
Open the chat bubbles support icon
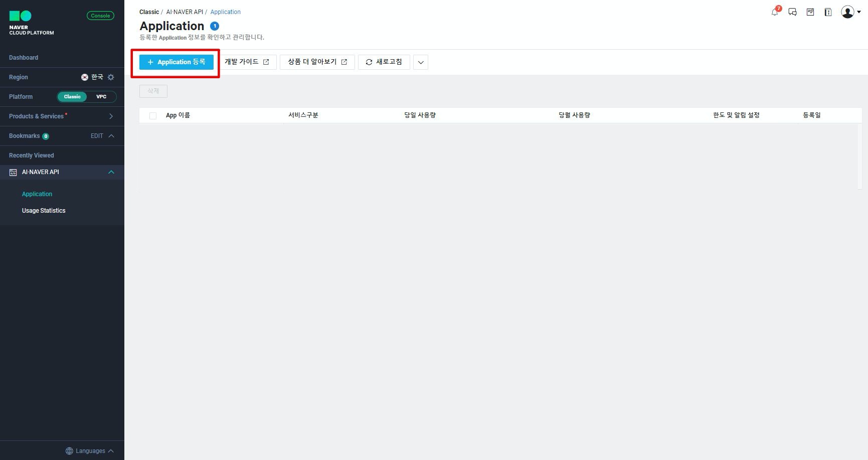(793, 12)
